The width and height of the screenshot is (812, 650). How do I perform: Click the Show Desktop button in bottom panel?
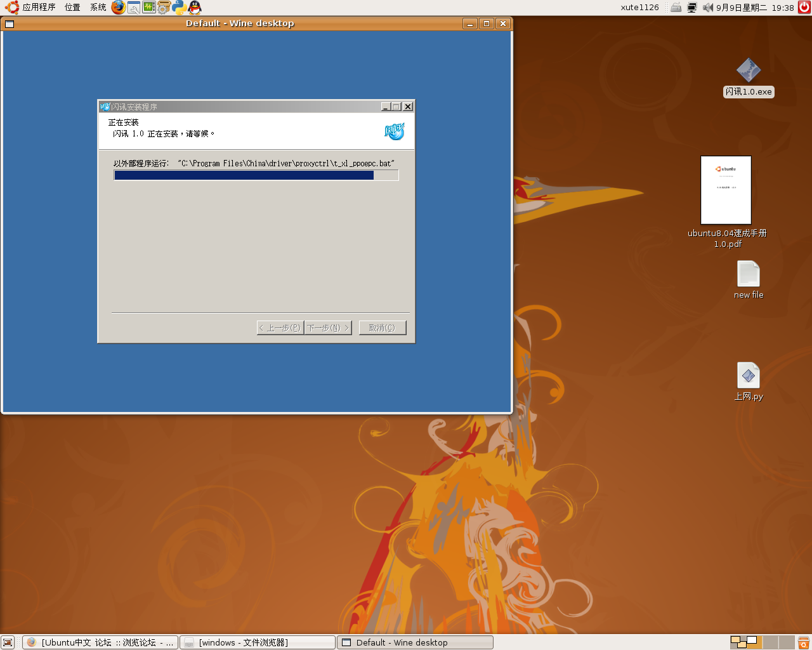(x=8, y=642)
